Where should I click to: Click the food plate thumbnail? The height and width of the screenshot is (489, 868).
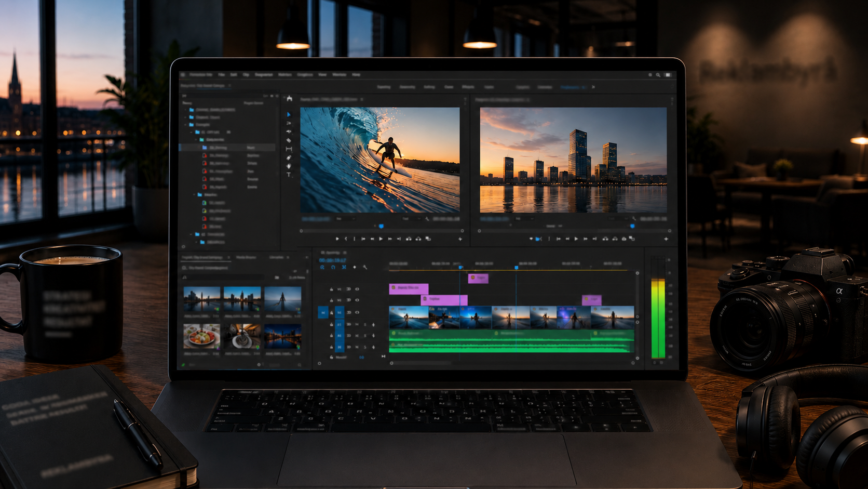(x=202, y=336)
